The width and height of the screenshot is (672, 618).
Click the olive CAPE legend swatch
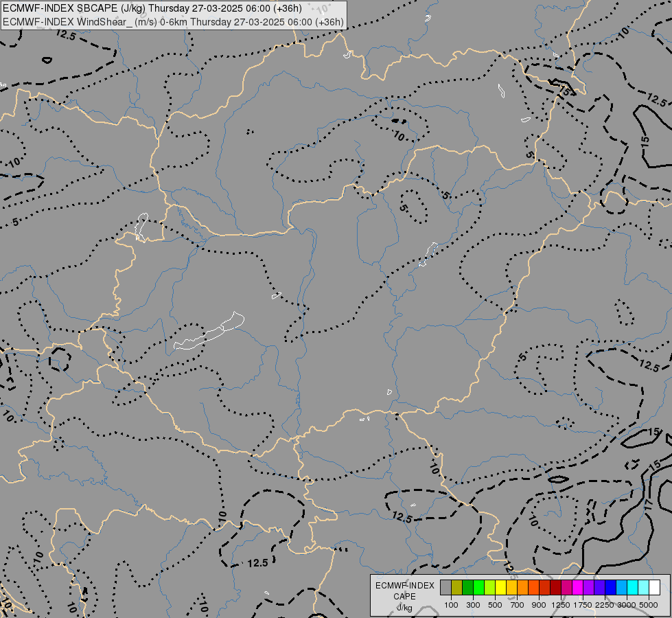click(x=456, y=588)
